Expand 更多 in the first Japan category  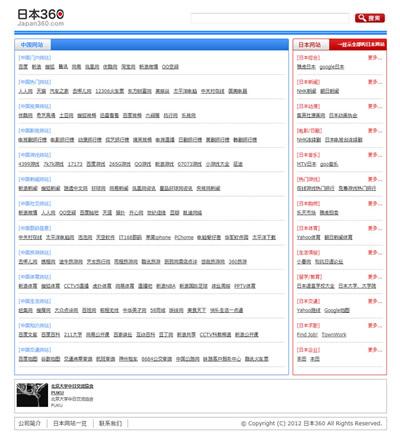coord(375,58)
